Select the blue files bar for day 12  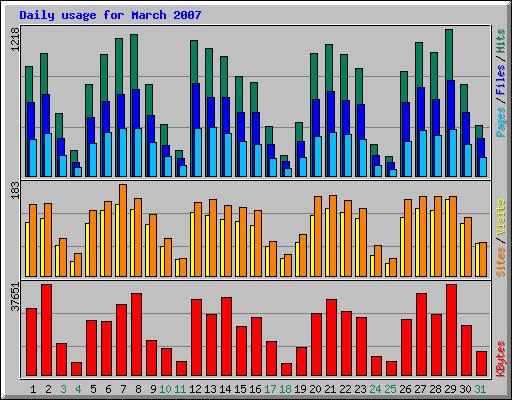[197, 106]
